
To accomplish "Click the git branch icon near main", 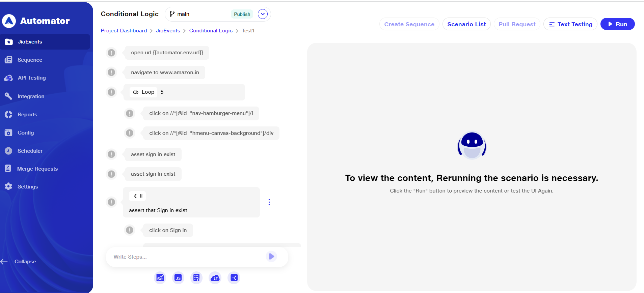I will click(172, 14).
